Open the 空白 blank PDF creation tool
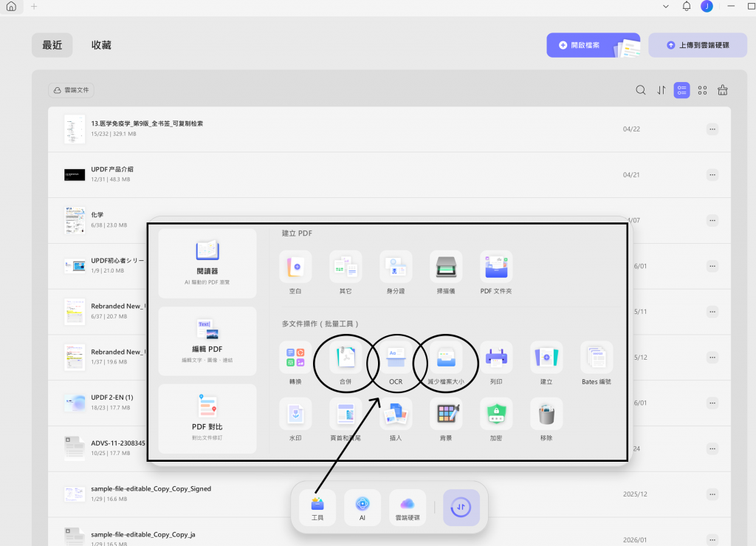This screenshot has height=546, width=756. tap(295, 267)
